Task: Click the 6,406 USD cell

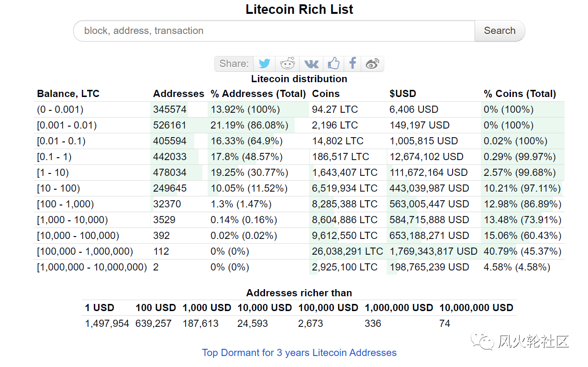Action: coord(414,109)
